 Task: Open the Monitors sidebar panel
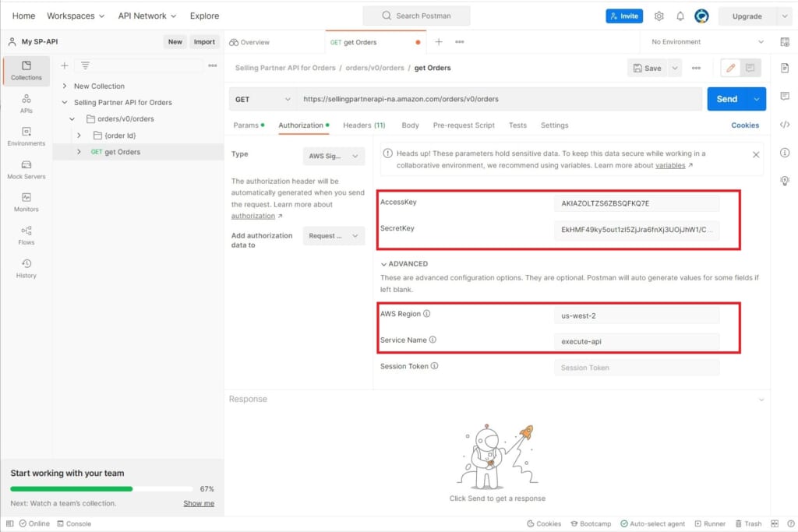coord(26,202)
